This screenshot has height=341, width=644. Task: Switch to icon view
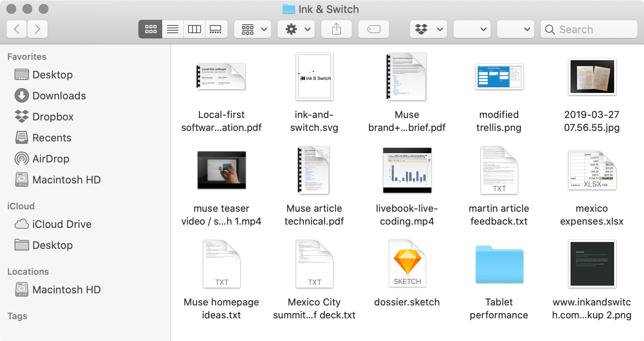click(x=151, y=29)
